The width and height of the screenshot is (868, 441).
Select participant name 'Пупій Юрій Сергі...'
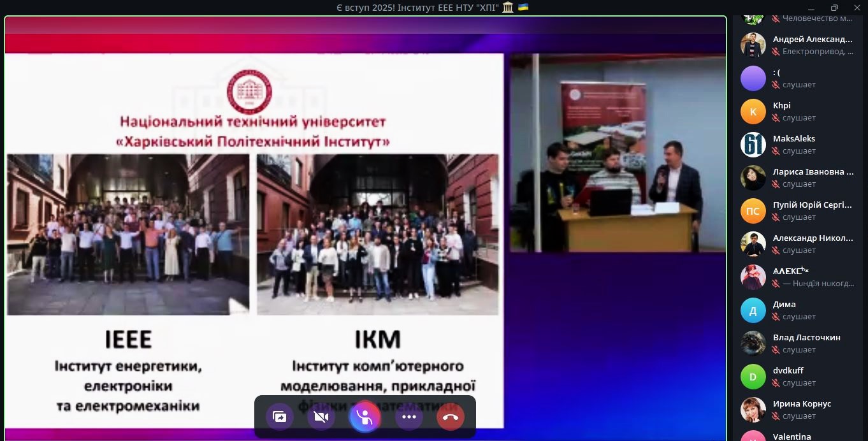click(x=813, y=205)
